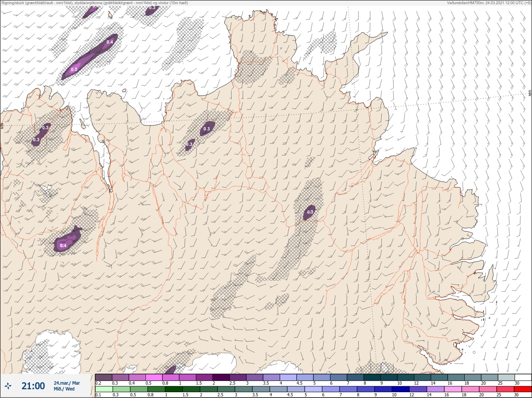Click the 0.4 label in the southwest inland patch
Image resolution: width=532 pixels, height=398 pixels.
tap(63, 246)
